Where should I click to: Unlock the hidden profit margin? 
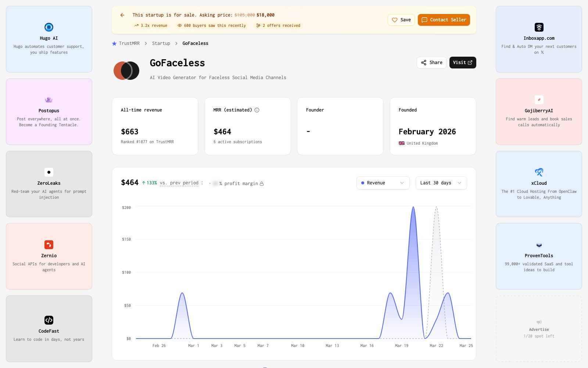pos(262,183)
